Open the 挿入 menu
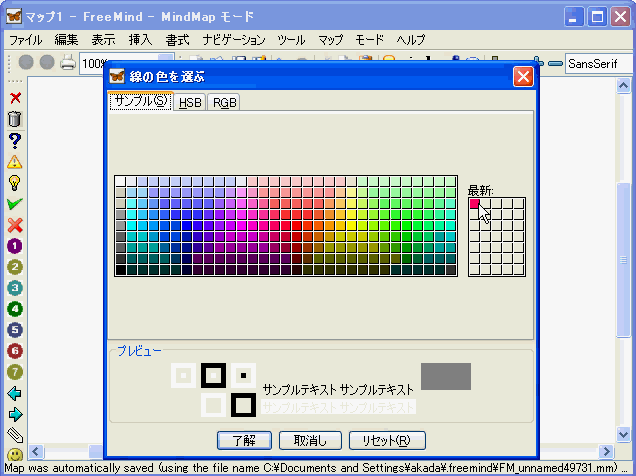 click(140, 40)
